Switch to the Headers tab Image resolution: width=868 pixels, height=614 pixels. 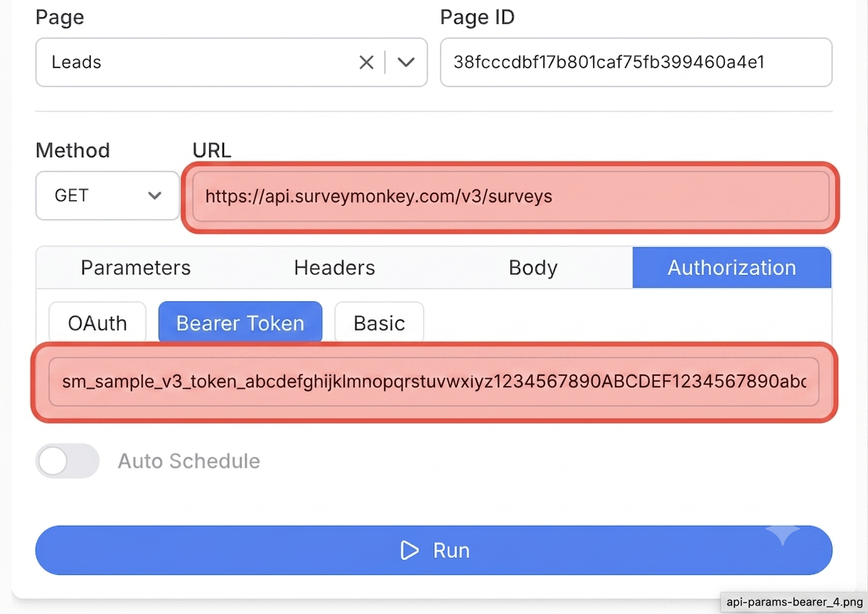335,268
